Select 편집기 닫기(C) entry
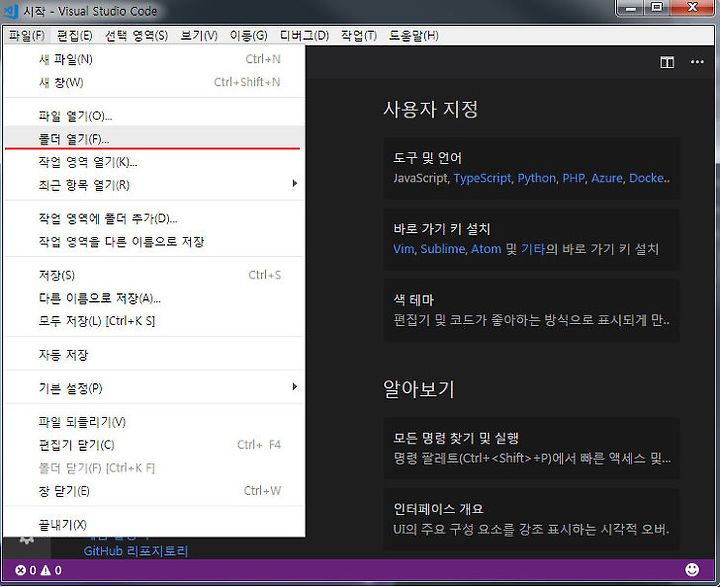Screen dimensions: 720x587 click(154, 445)
